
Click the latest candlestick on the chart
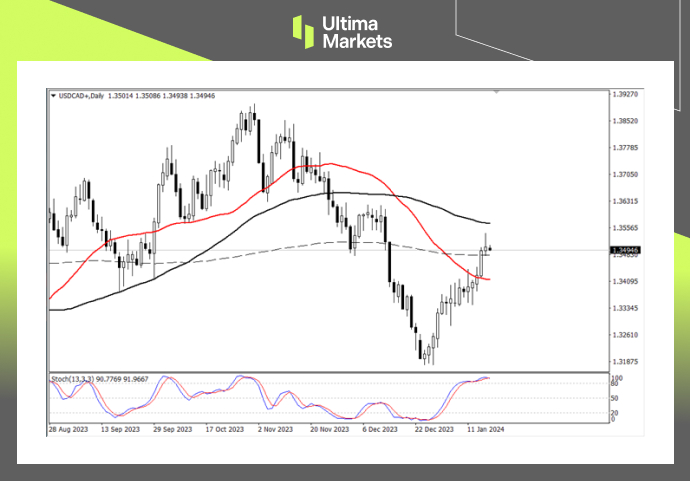pyautogui.click(x=489, y=249)
